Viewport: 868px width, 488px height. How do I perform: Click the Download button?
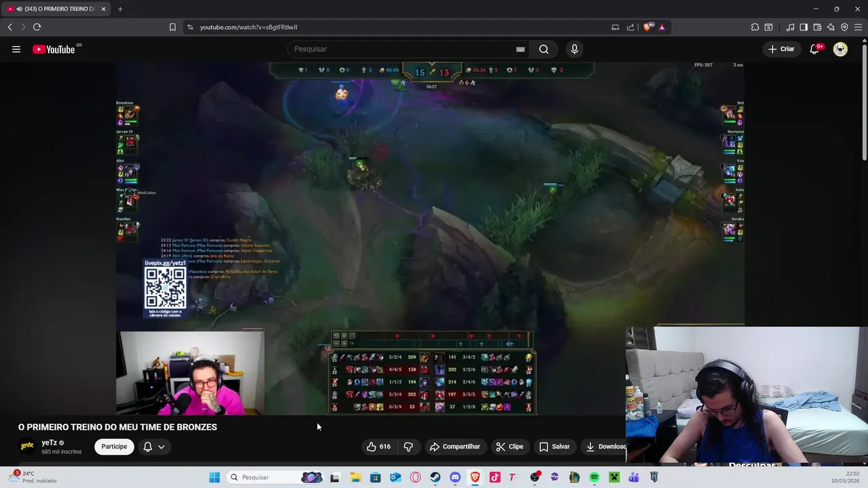click(x=606, y=447)
